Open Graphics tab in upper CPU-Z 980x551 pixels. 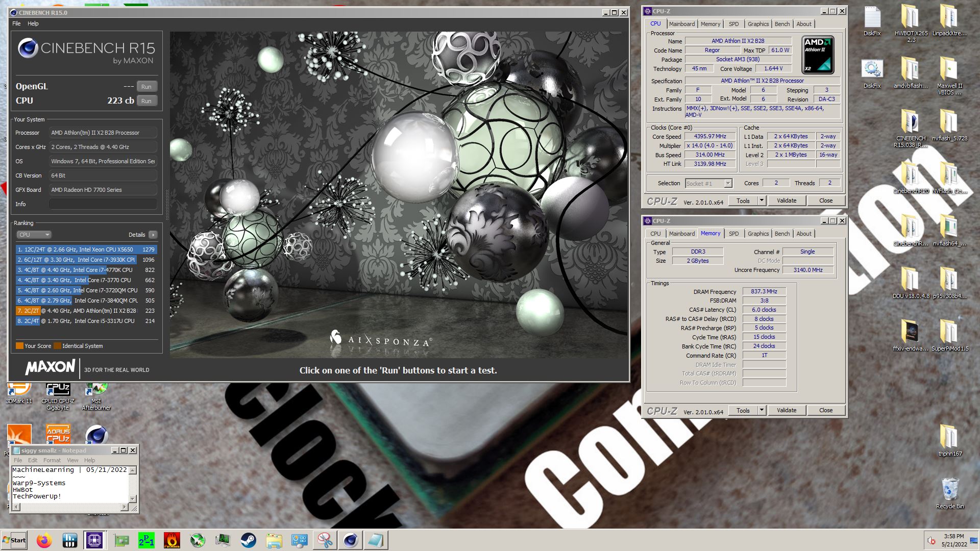(758, 24)
